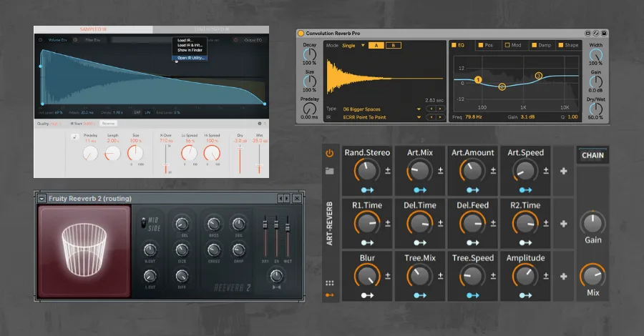Click modulation arrow under Art.Mix knob
This screenshot has width=644, height=336.
coord(420,190)
